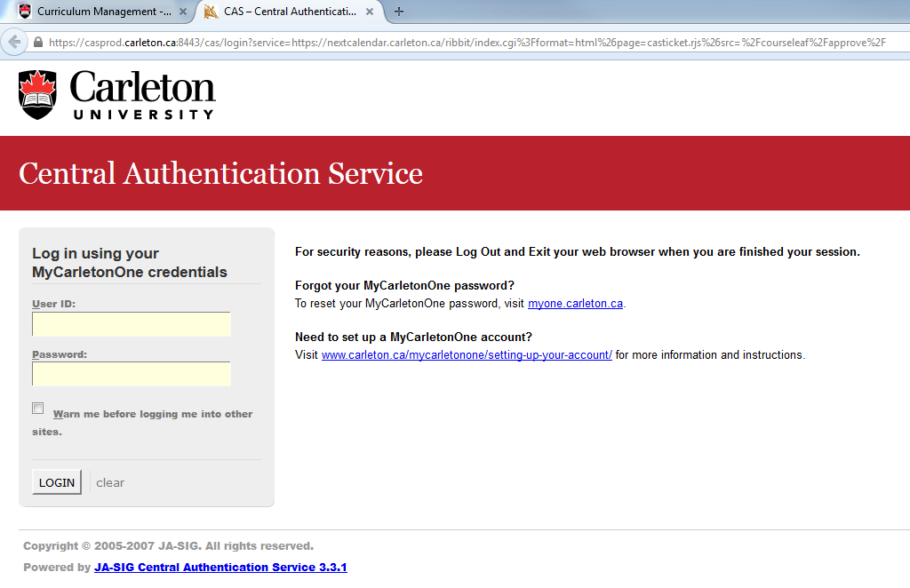Close the Curriculum Management tab

[183, 12]
